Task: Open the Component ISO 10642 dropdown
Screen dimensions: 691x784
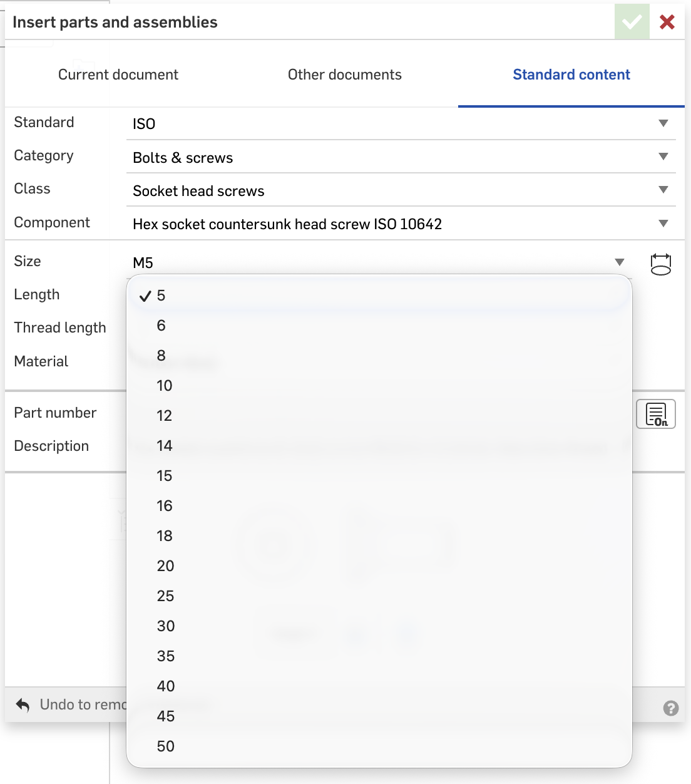Action: click(401, 224)
